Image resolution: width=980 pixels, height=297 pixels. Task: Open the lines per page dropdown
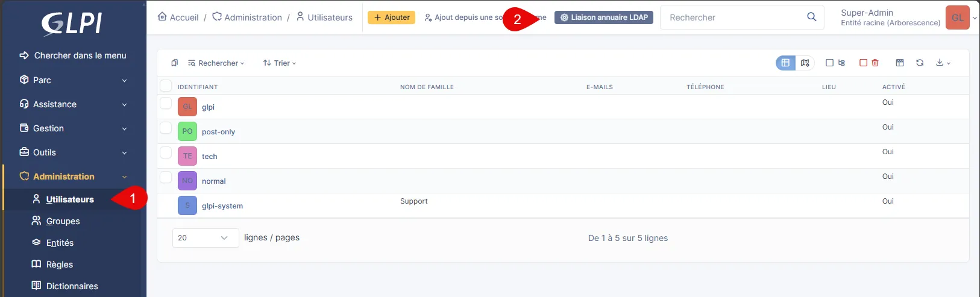tap(205, 238)
